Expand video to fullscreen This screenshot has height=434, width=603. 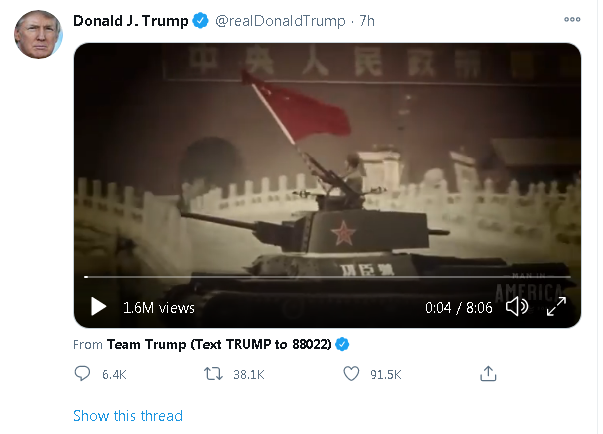[556, 306]
